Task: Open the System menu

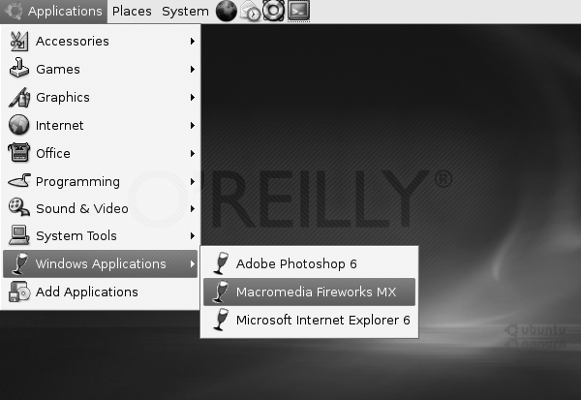Action: [x=185, y=11]
